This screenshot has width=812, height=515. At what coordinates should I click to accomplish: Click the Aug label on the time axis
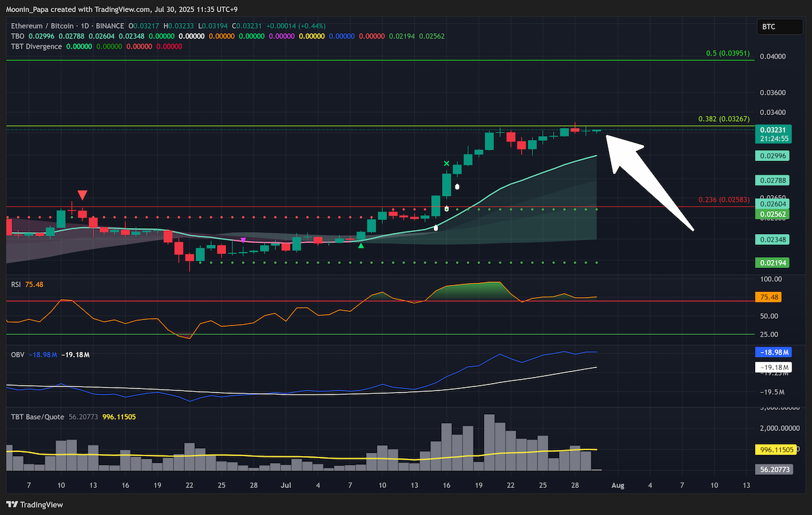click(618, 485)
